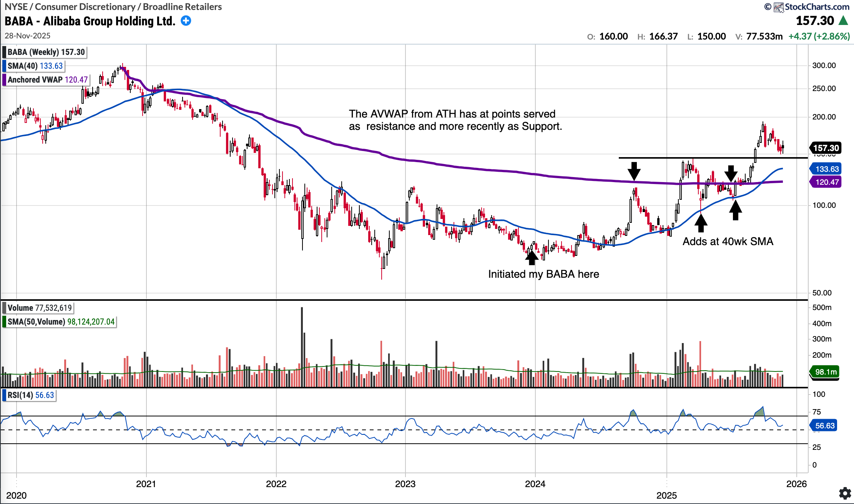854x504 pixels.
Task: Click the purple Anchored VWAP color swatch
Action: tap(4, 80)
